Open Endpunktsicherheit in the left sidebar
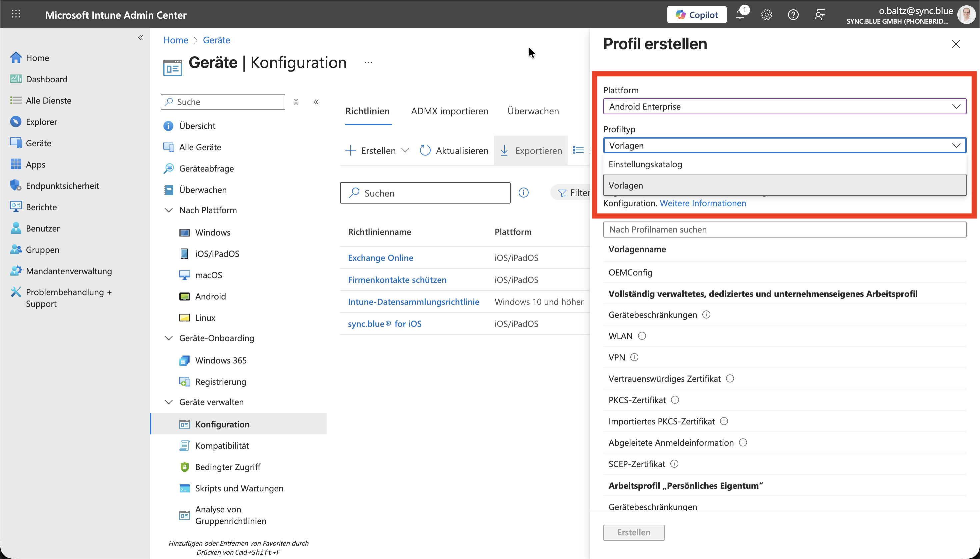Image resolution: width=980 pixels, height=559 pixels. [62, 186]
